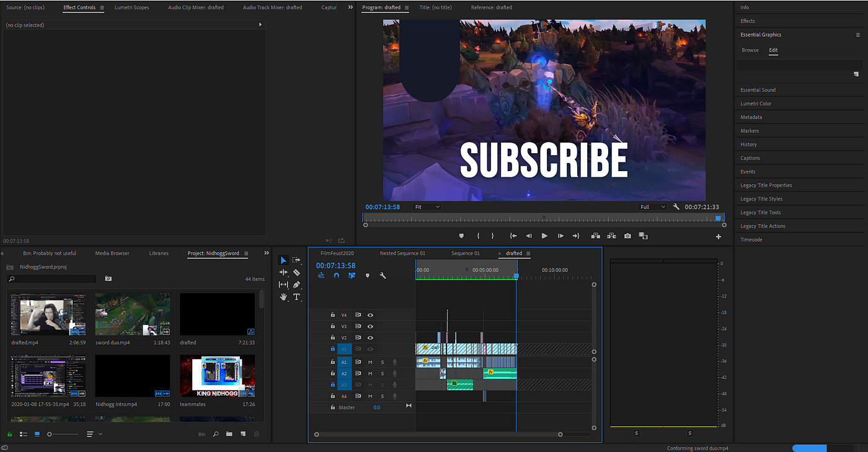The height and width of the screenshot is (452, 868).
Task: Select the Hand tool
Action: point(283,297)
